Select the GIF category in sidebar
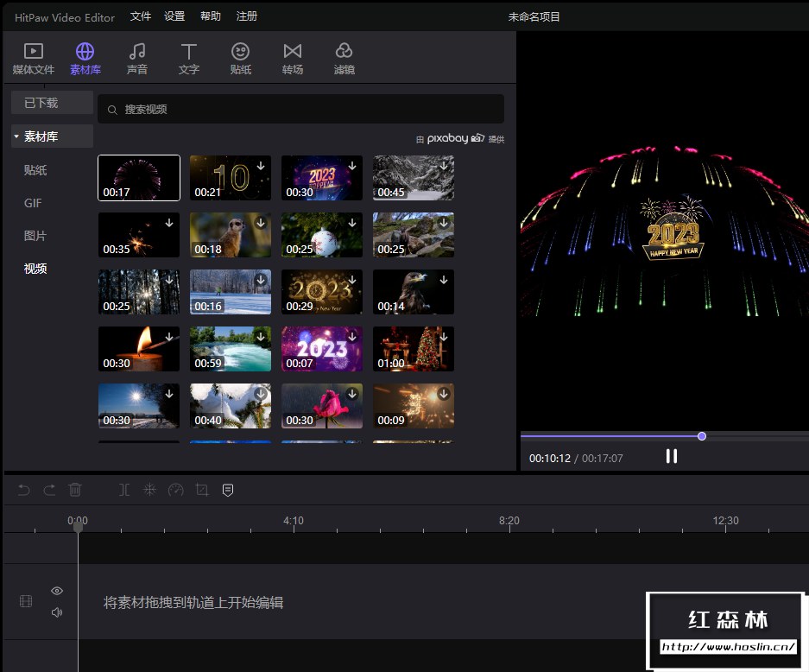The height and width of the screenshot is (672, 809). click(33, 203)
